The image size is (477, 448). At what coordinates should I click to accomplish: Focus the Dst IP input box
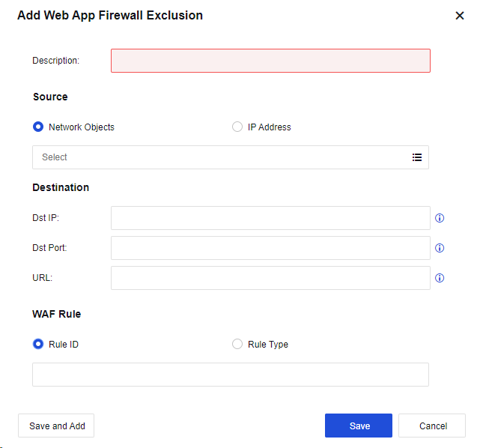[270, 218]
